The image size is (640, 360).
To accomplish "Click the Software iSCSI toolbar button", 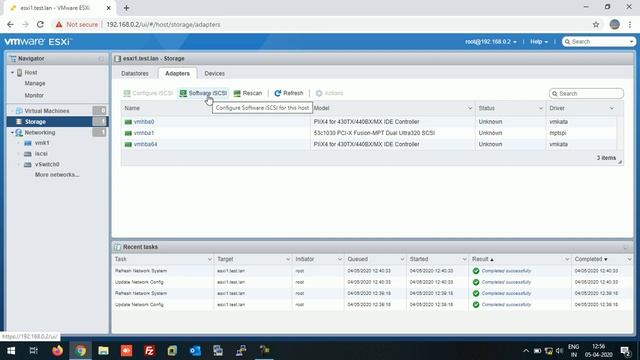I will 203,93.
